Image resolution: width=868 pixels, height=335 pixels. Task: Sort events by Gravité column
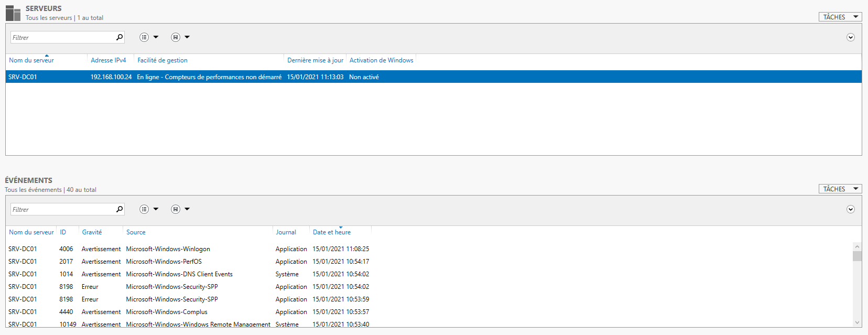click(x=92, y=232)
